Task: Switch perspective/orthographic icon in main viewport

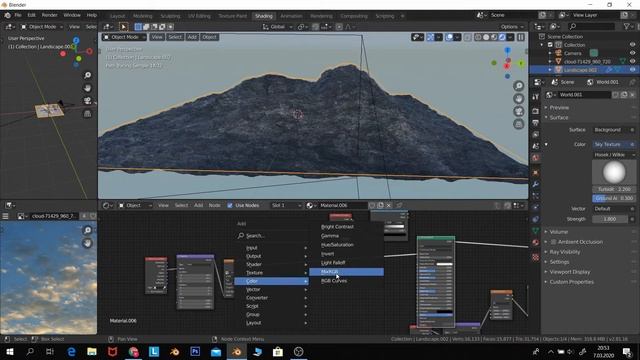Action: (519, 124)
